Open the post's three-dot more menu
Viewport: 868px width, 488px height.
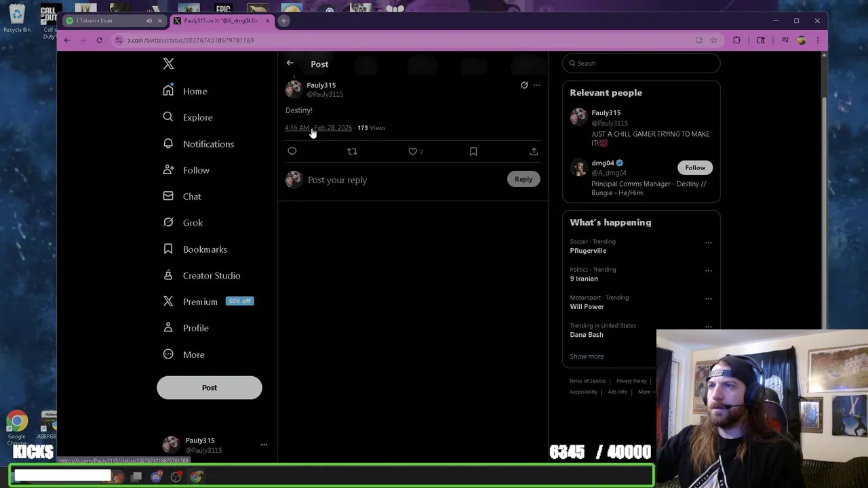point(536,85)
